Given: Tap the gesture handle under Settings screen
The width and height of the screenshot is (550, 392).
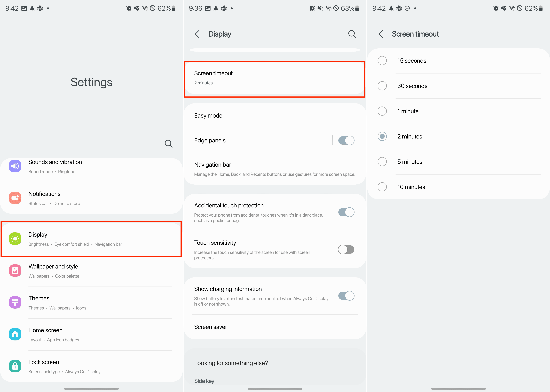Looking at the screenshot, I should pyautogui.click(x=91, y=388).
